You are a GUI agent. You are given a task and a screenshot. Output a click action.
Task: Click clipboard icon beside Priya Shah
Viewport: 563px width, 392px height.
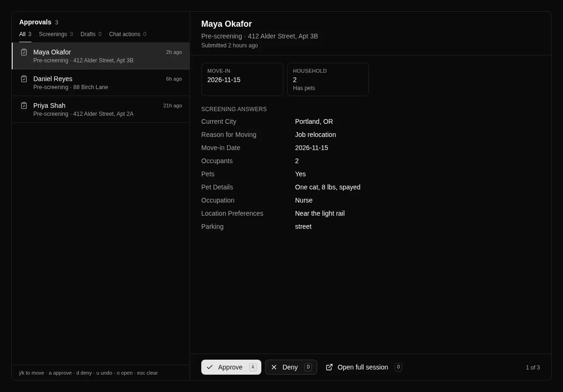(24, 106)
